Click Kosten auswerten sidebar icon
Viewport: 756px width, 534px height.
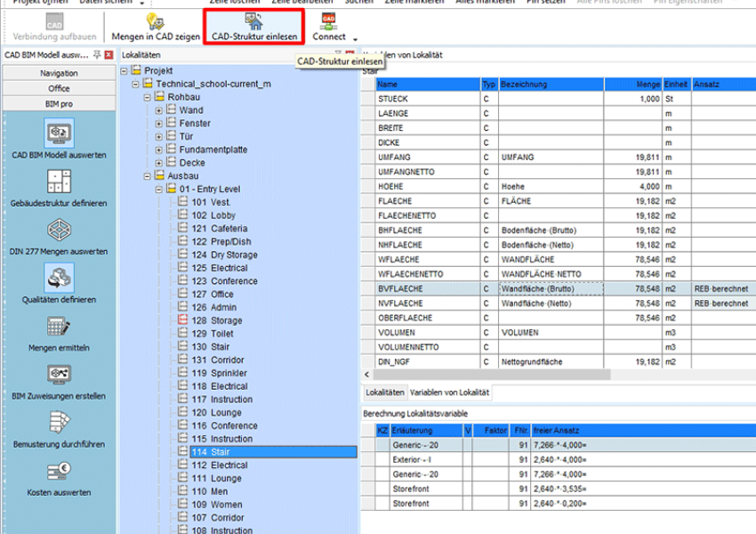point(59,472)
